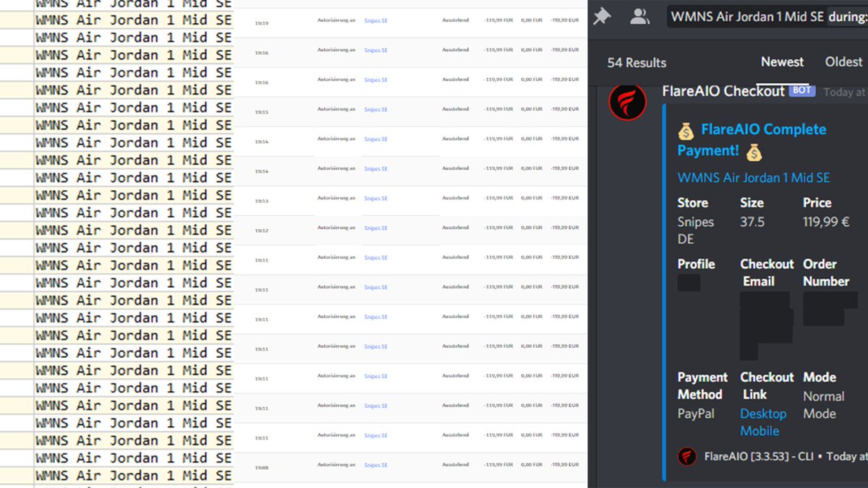
Task: Click the payment method value 'PayPal'
Action: point(696,414)
